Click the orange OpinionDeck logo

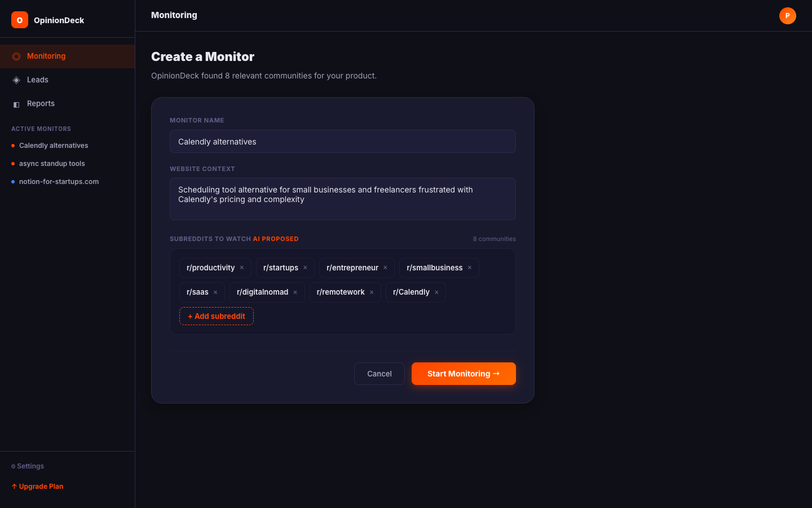(19, 19)
